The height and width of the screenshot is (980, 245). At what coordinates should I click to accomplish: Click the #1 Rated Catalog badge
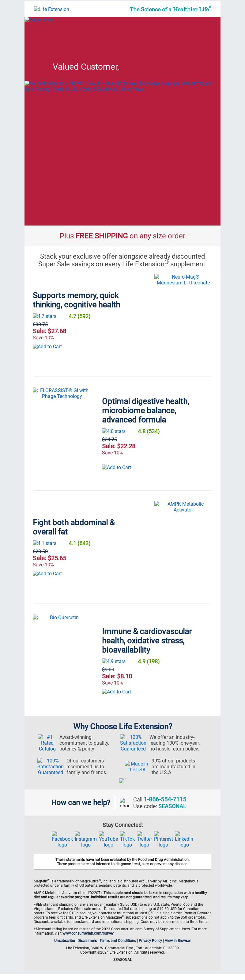[x=47, y=742]
